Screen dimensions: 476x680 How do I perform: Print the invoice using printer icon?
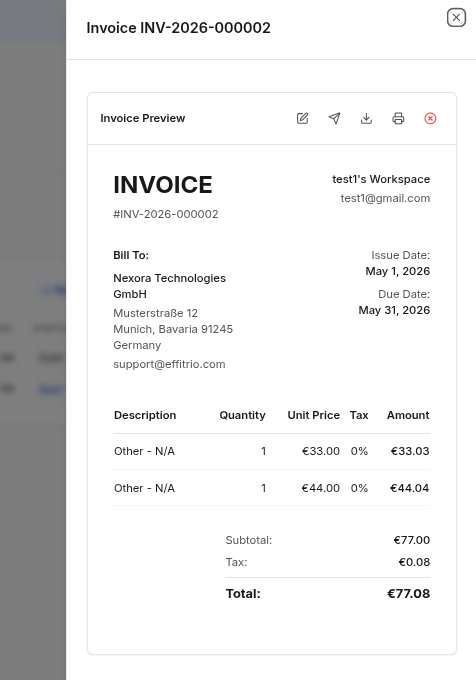[398, 118]
